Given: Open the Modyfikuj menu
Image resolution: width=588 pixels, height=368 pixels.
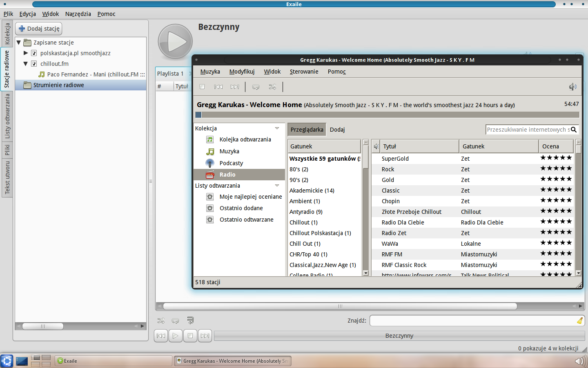Looking at the screenshot, I should click(242, 72).
